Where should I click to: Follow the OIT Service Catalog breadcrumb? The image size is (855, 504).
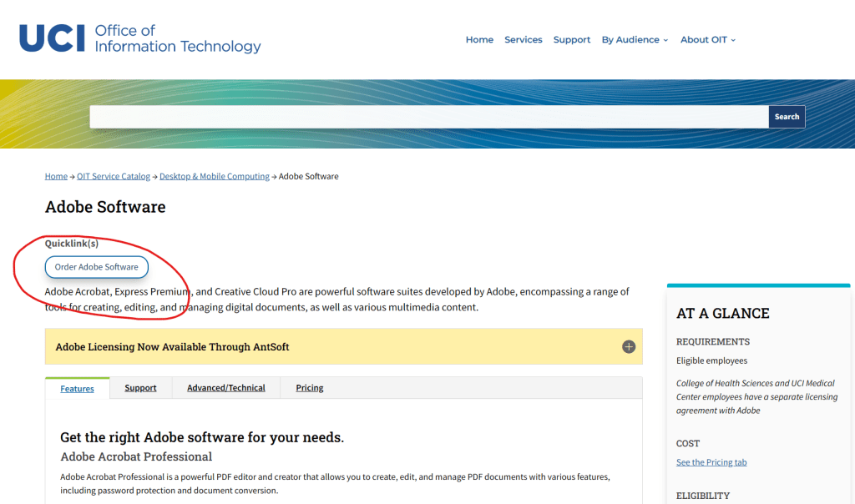114,177
